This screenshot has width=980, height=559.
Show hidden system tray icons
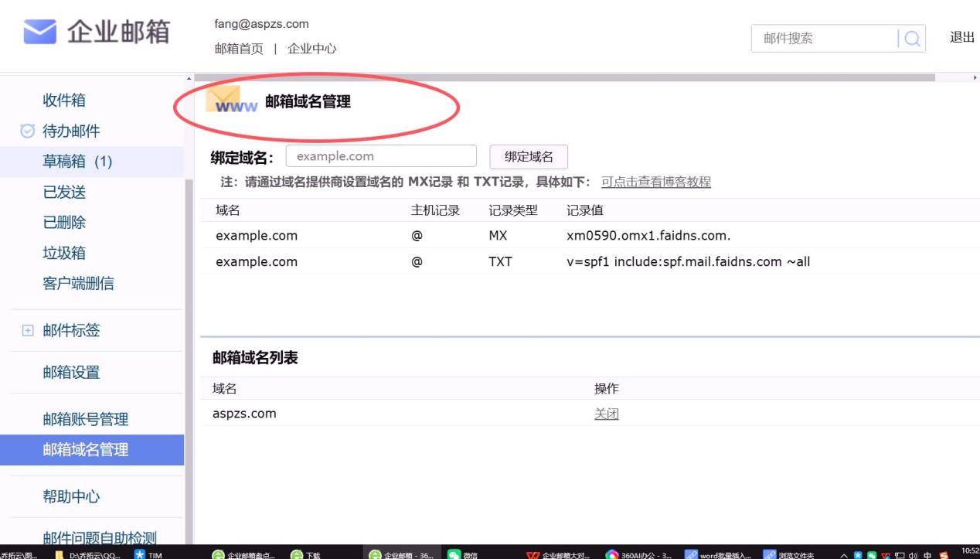[x=843, y=554]
